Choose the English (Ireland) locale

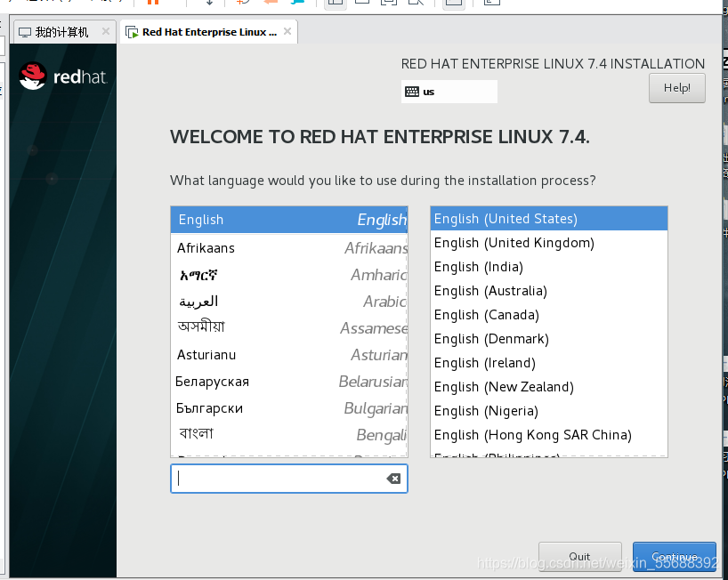click(x=549, y=363)
